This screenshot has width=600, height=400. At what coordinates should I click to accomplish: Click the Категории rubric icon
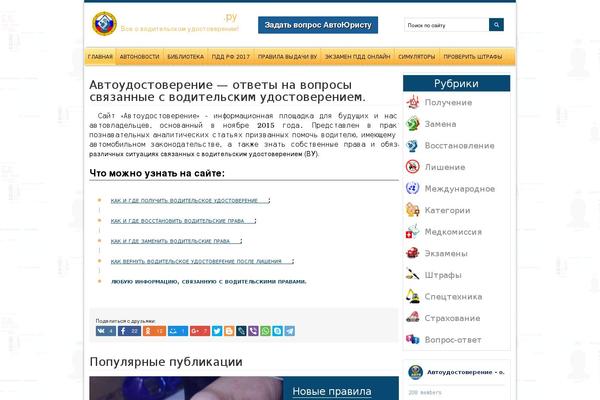pos(412,210)
